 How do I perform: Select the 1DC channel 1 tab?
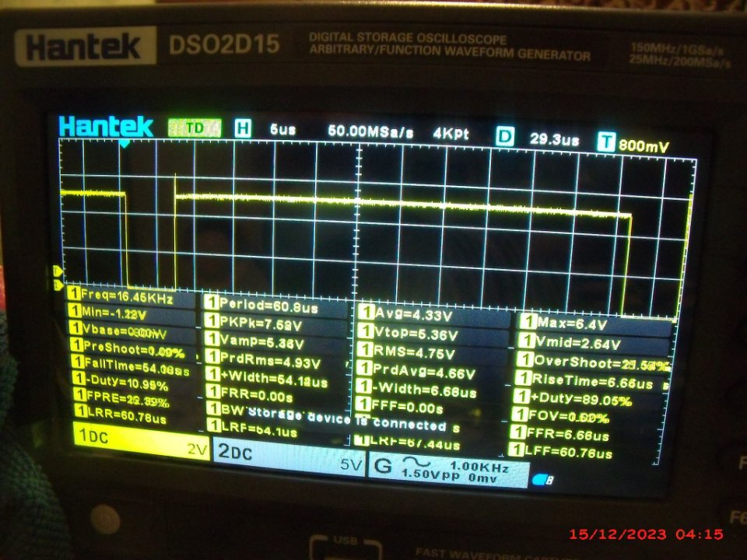pyautogui.click(x=141, y=440)
